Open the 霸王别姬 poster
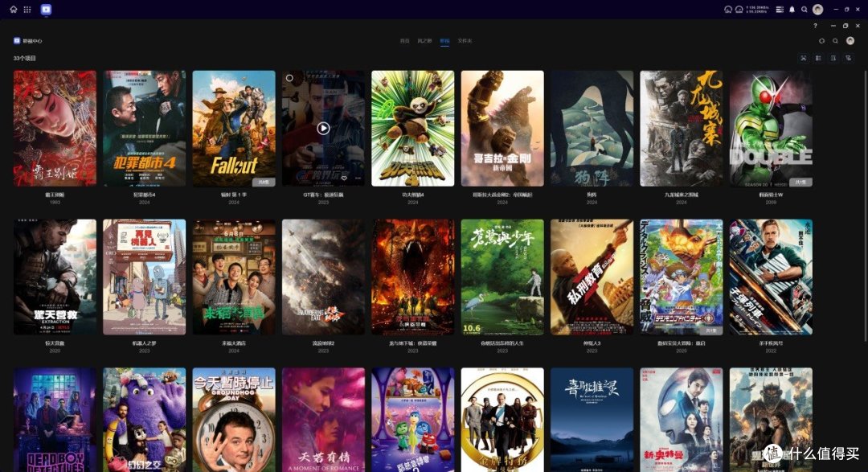 [55, 128]
